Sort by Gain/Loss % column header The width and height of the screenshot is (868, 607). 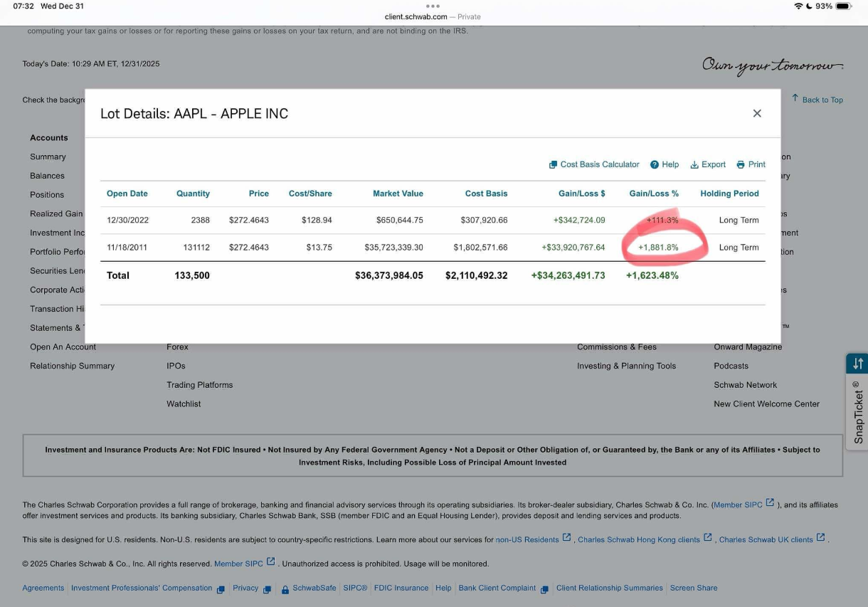(653, 194)
